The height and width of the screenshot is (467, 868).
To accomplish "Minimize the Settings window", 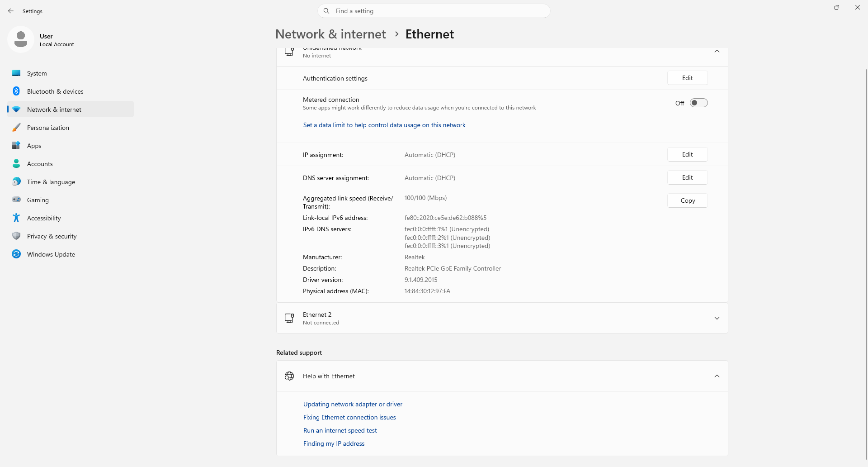I will point(816,7).
